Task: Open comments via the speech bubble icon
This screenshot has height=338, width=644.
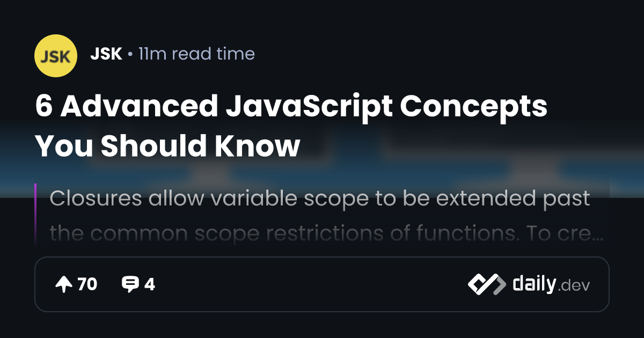Action: 130,284
